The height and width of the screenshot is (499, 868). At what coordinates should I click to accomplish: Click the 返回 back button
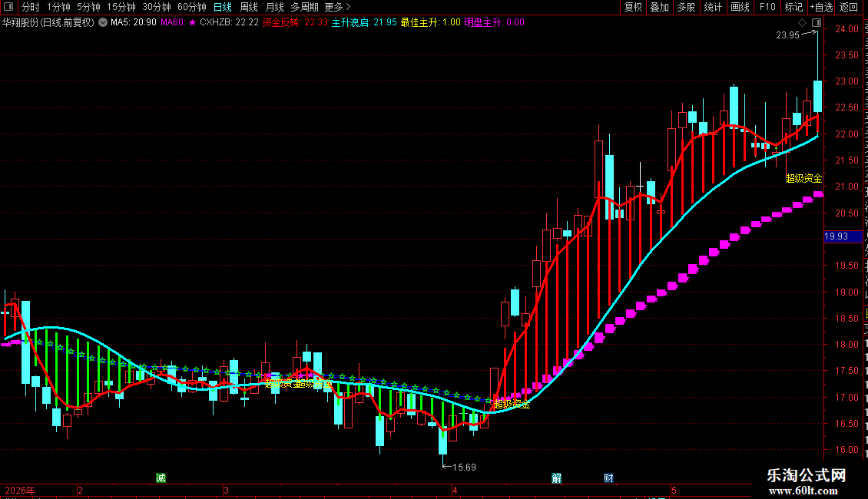(849, 7)
